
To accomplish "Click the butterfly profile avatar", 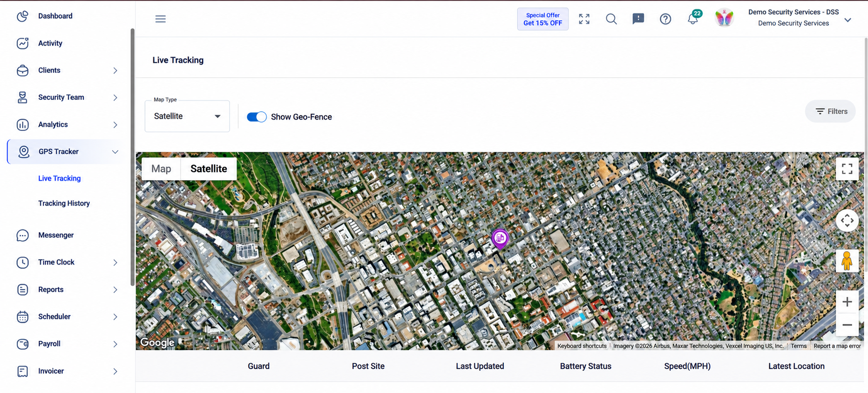I will pyautogui.click(x=724, y=18).
